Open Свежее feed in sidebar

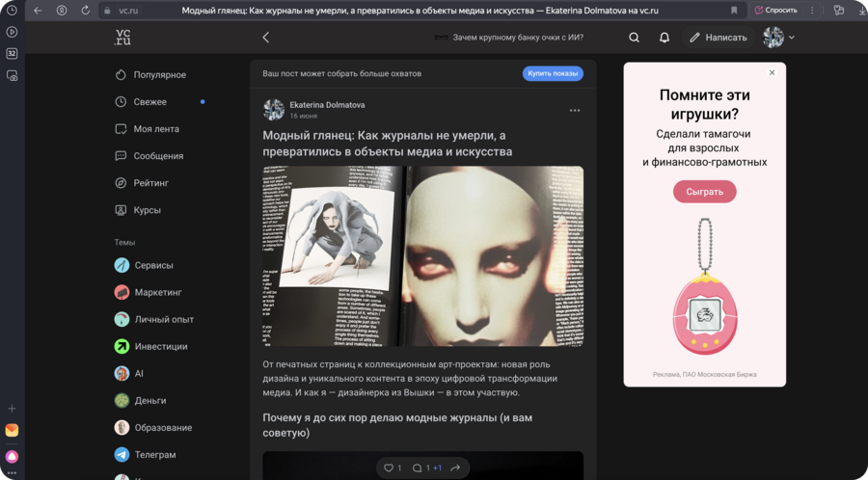[149, 102]
